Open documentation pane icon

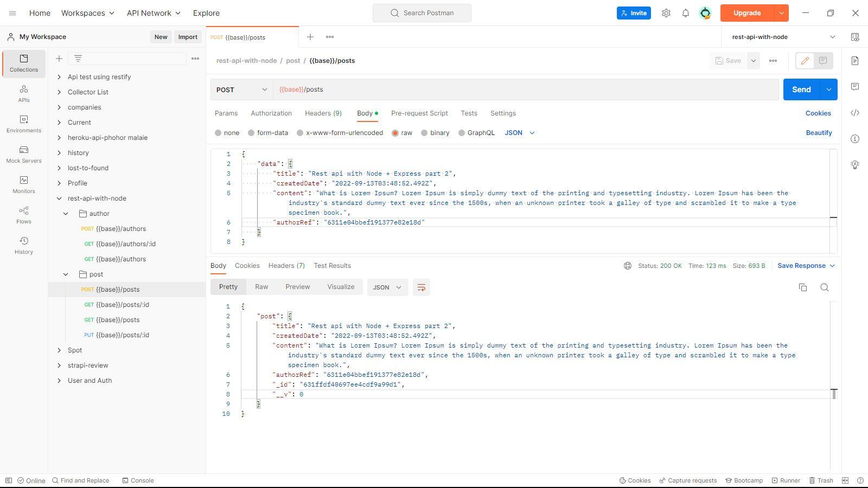[x=855, y=61]
